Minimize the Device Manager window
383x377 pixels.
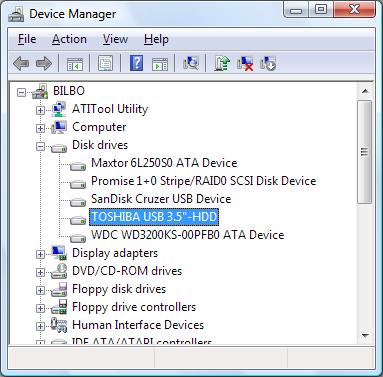(x=296, y=10)
